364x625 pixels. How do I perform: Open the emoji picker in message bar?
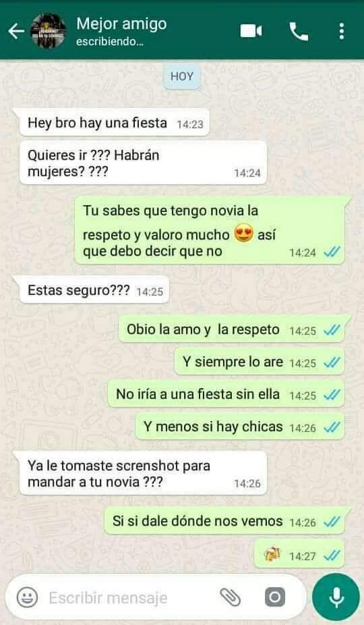27,597
